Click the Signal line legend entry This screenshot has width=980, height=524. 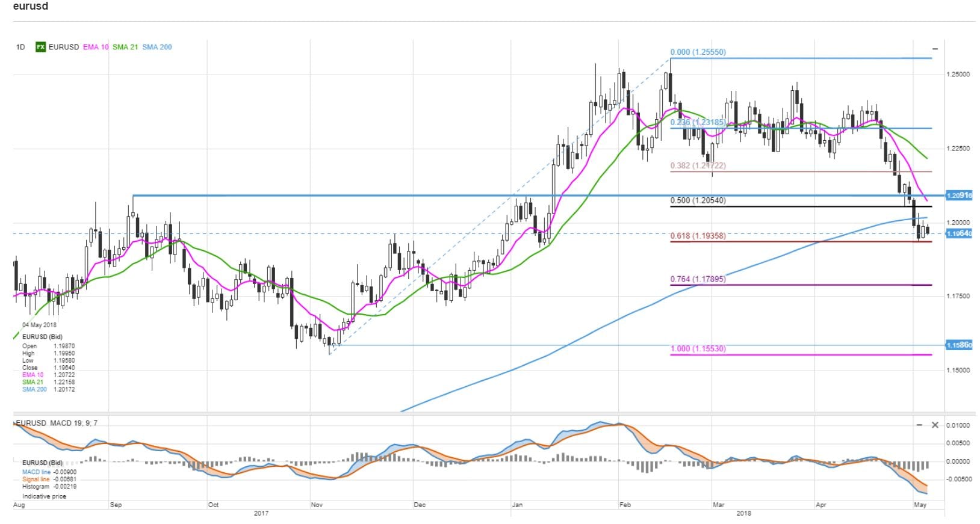tap(36, 479)
